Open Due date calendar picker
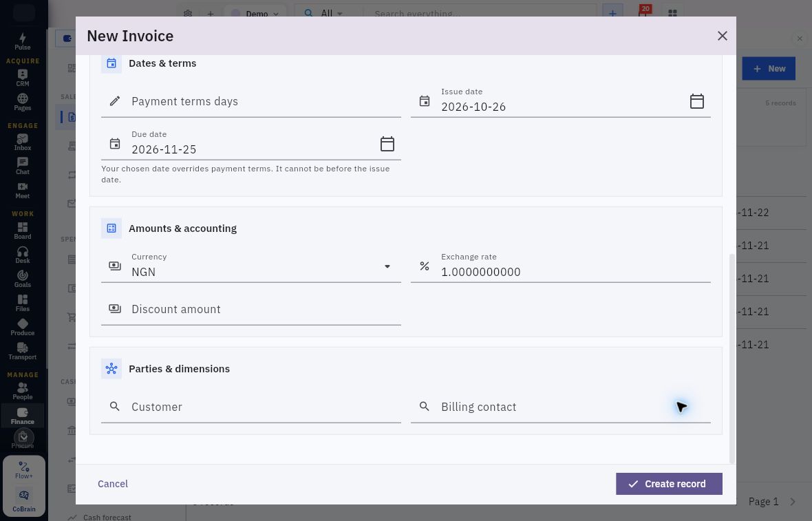Screen dimensions: 812x521 click(387, 143)
